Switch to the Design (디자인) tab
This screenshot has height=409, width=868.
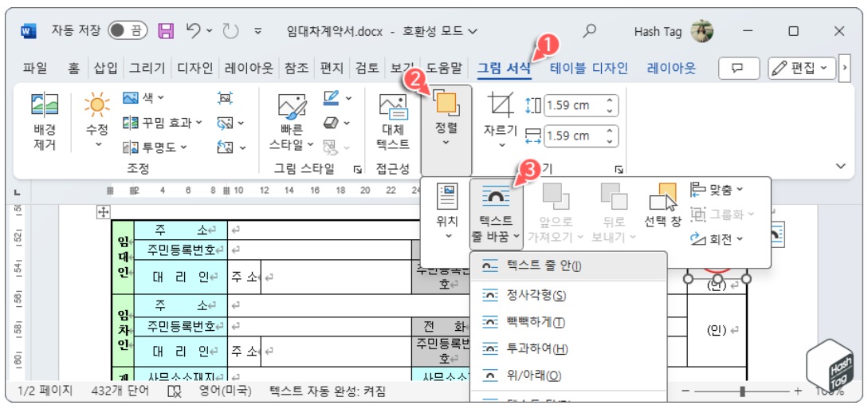tap(195, 69)
